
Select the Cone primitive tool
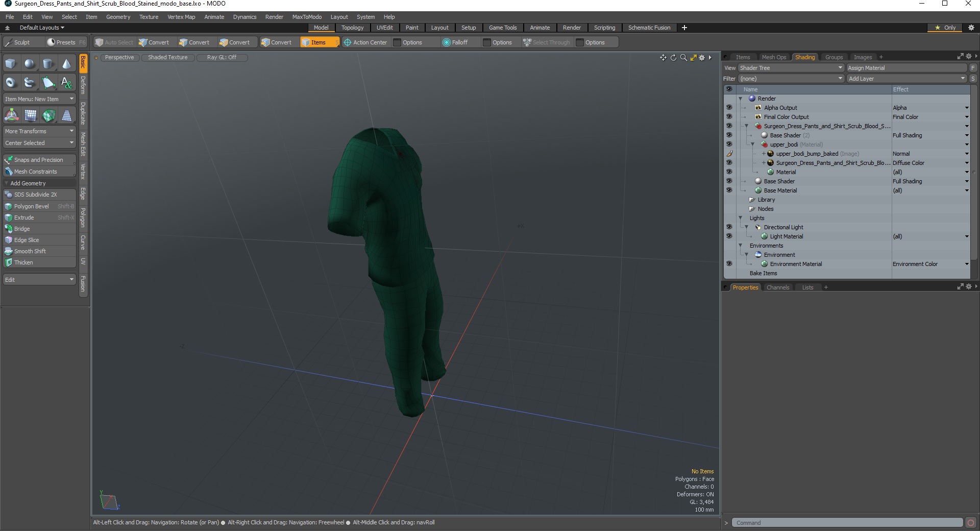click(66, 64)
